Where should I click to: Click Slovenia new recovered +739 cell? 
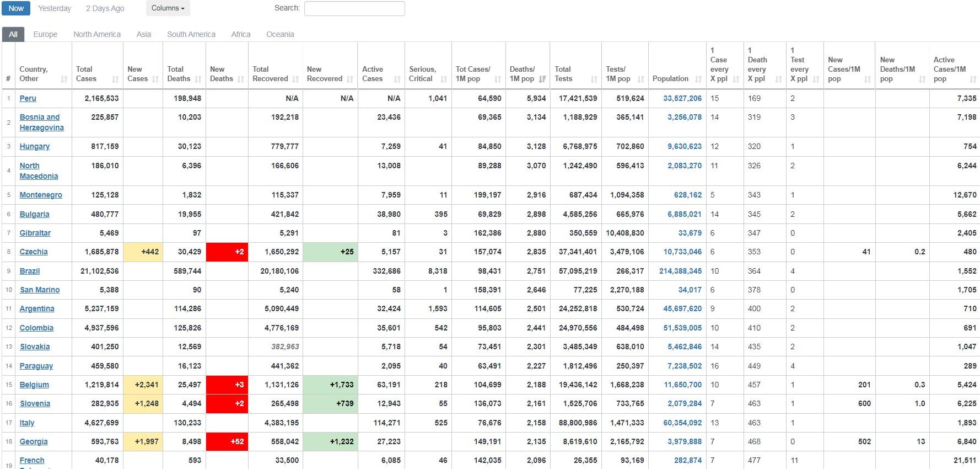coord(330,403)
